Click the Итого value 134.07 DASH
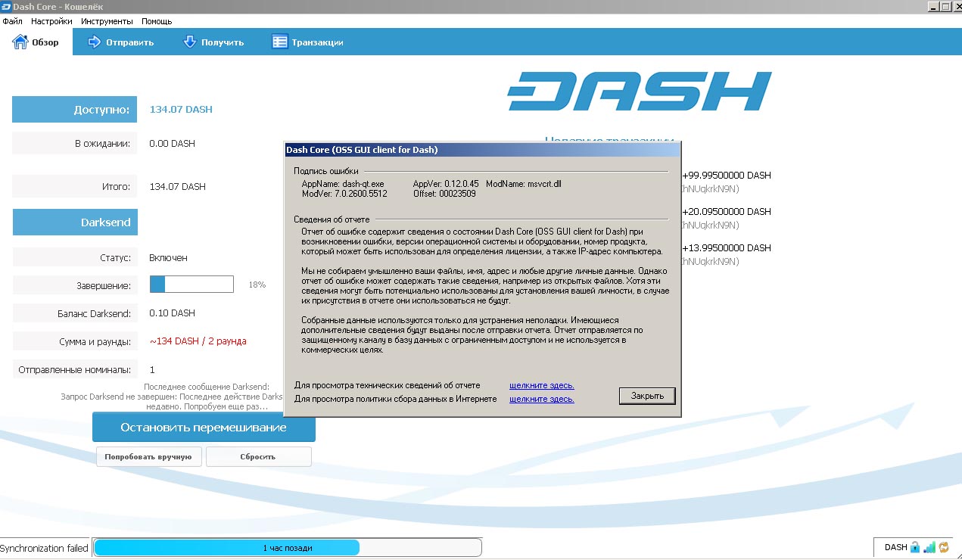962x560 pixels. (x=177, y=187)
